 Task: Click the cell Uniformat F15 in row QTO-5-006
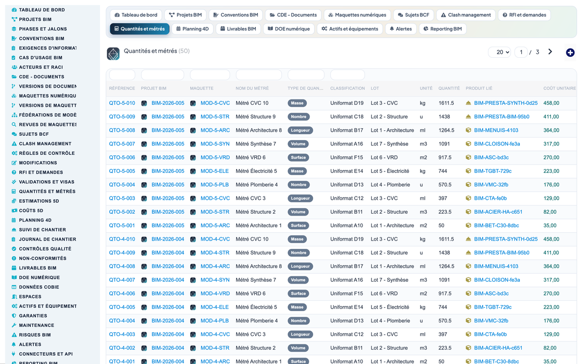pos(347,158)
